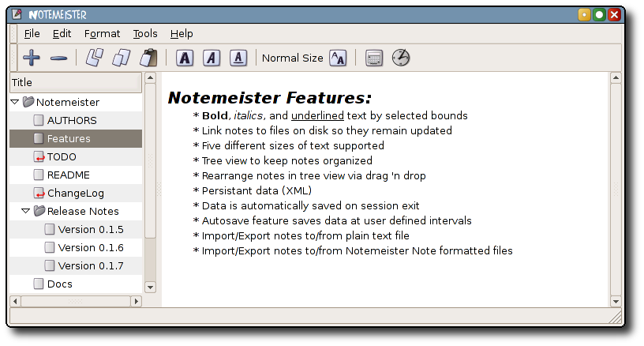Click the folder icon beside Release Notes
Viewport: 644px width, 346px height.
[39, 211]
